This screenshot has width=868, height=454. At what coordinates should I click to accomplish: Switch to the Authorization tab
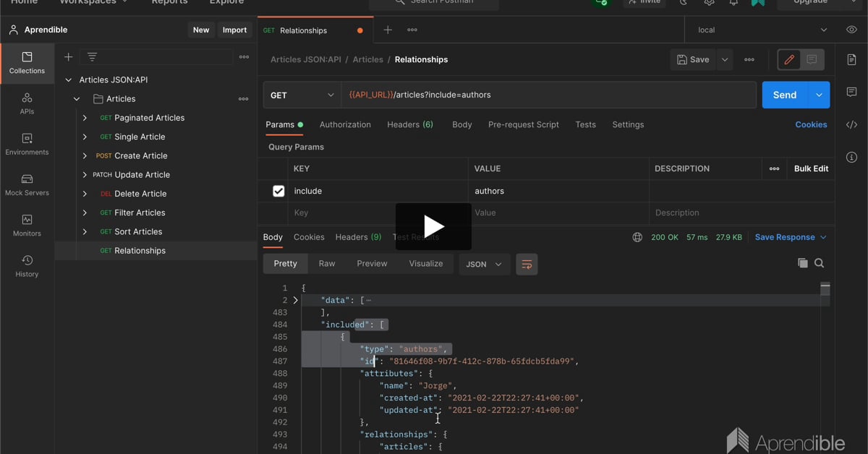[345, 124]
